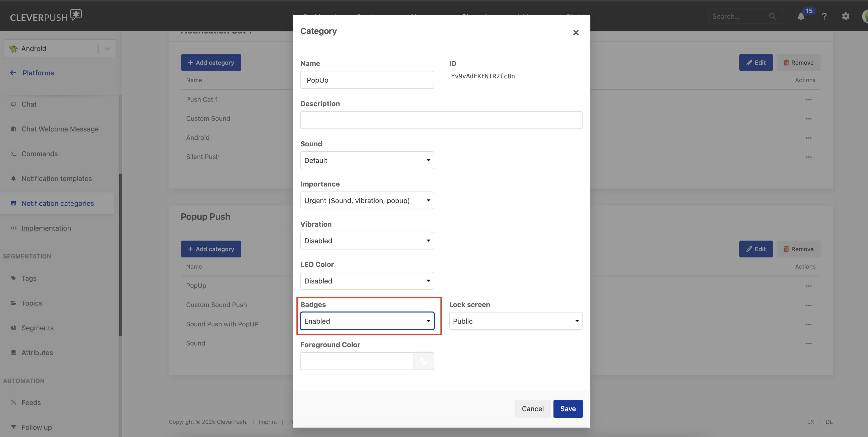Click the Description input field
This screenshot has height=437, width=868.
point(441,120)
